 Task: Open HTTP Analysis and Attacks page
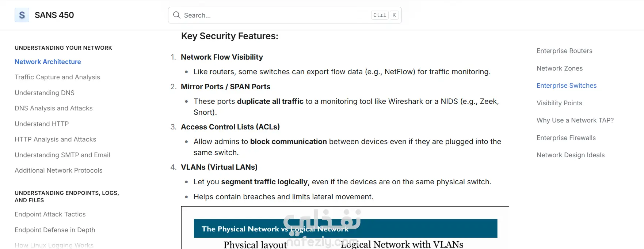[x=56, y=139]
